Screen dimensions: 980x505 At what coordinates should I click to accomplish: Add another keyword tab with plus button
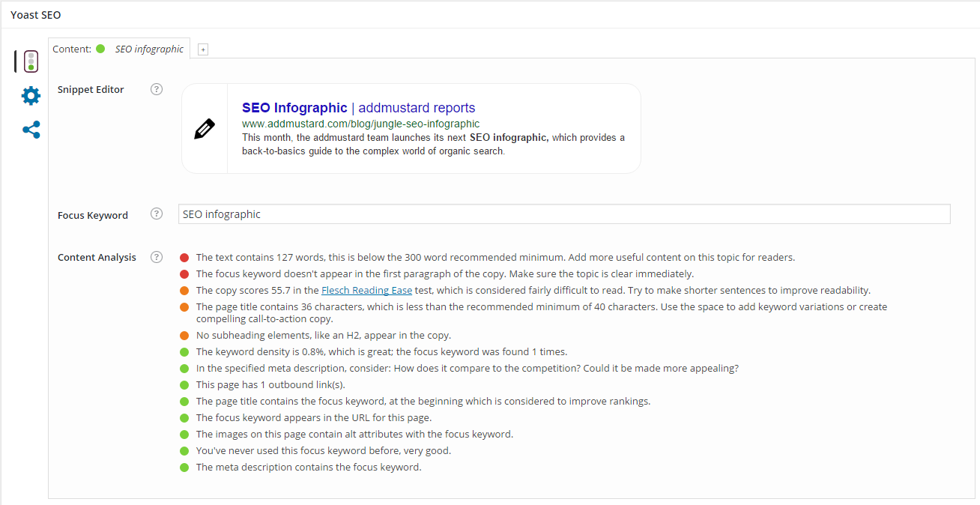[203, 49]
